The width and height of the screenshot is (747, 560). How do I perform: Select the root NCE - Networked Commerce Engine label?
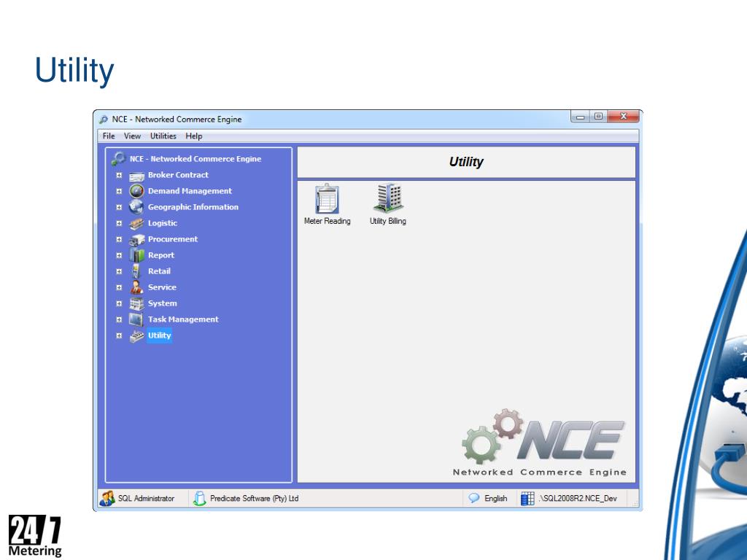point(196,159)
